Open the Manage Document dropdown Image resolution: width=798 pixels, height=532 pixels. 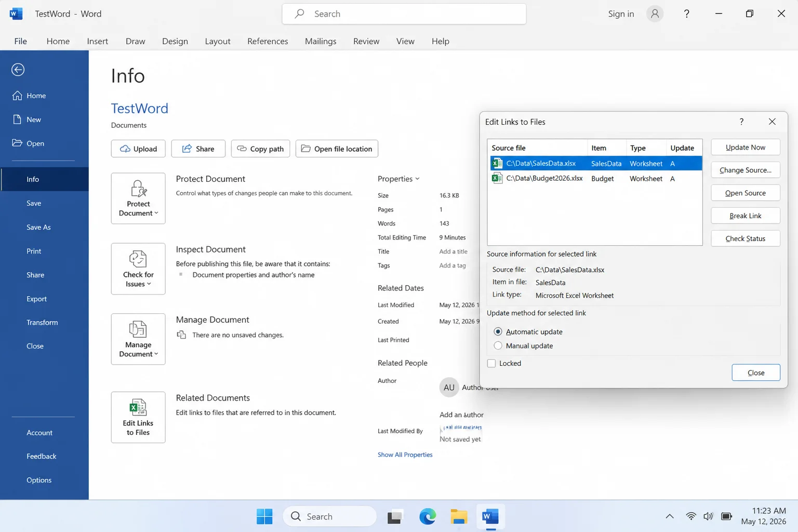point(138,339)
